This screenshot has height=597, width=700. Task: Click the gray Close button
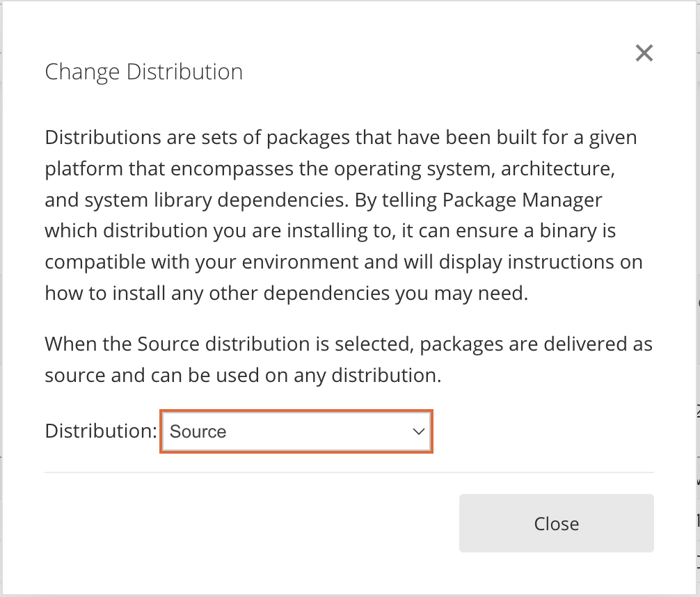556,523
